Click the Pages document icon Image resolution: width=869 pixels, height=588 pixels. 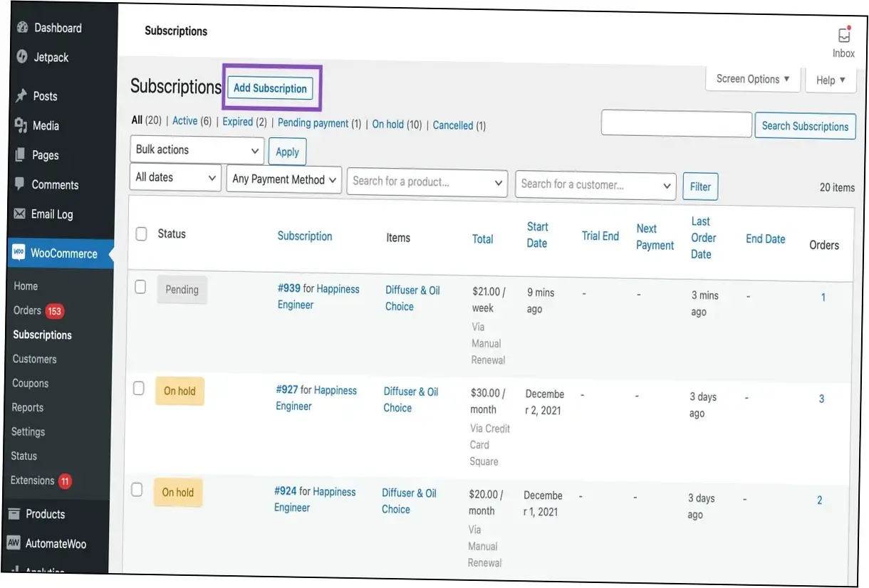tap(21, 155)
